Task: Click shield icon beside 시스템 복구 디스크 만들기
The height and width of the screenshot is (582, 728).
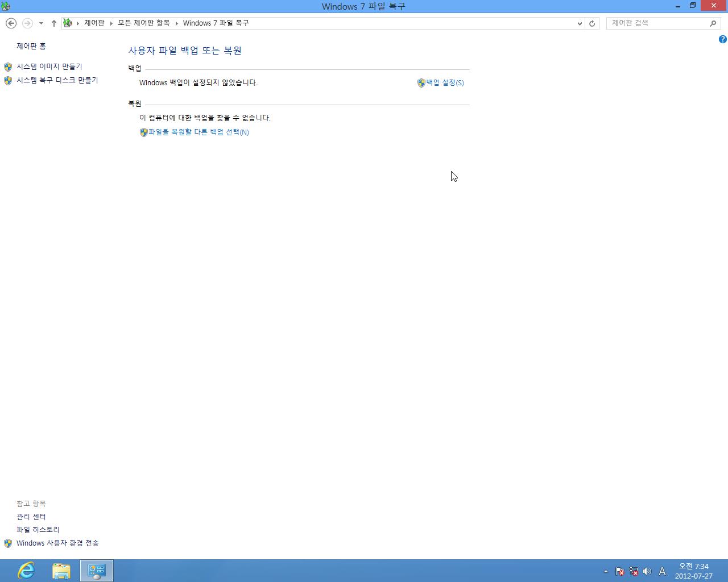Action: [x=8, y=81]
